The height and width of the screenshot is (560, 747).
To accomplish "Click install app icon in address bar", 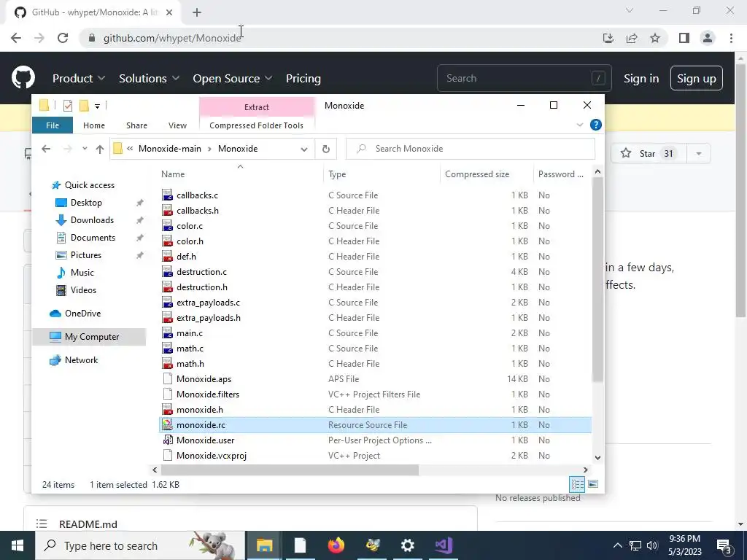I will pos(608,38).
